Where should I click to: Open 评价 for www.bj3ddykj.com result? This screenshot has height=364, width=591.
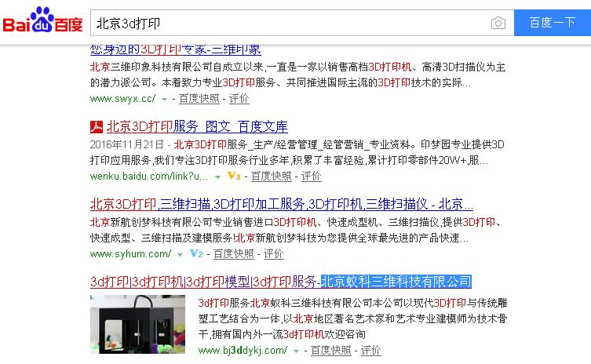point(371,351)
